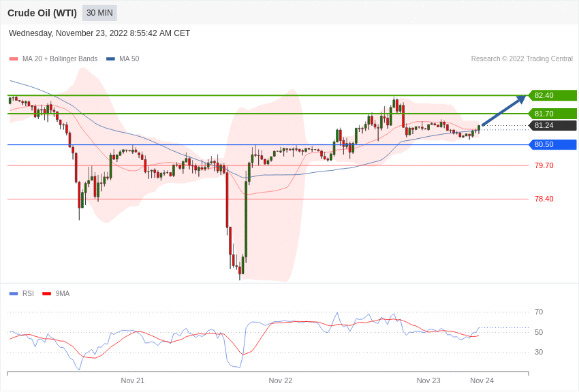Click the Nov 24 date axis label
The height and width of the screenshot is (392, 579).
coord(482,380)
